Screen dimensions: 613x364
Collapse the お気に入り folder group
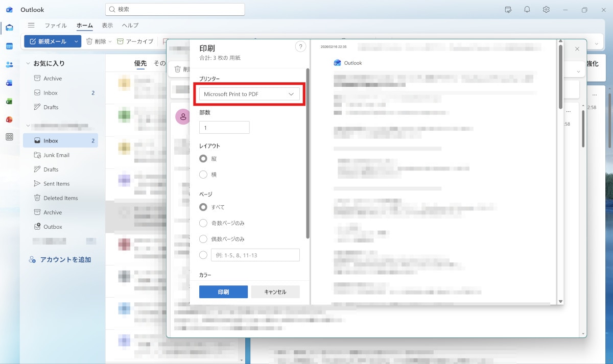coord(28,64)
